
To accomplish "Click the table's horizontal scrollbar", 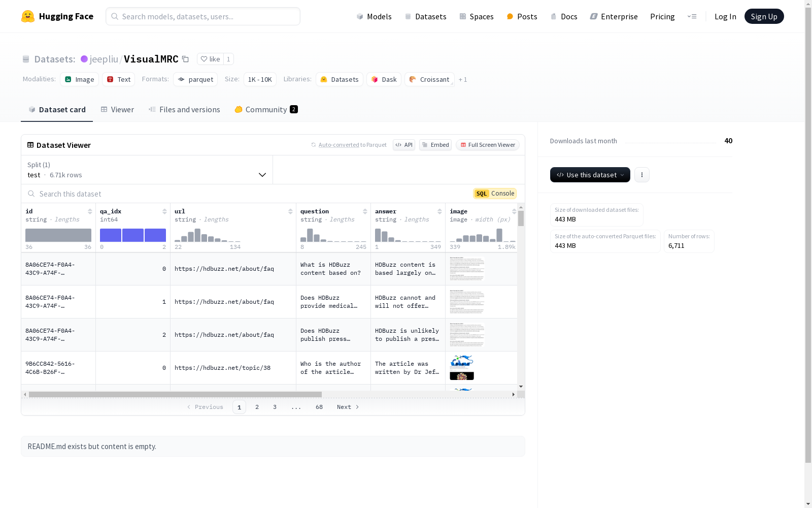I will [175, 394].
